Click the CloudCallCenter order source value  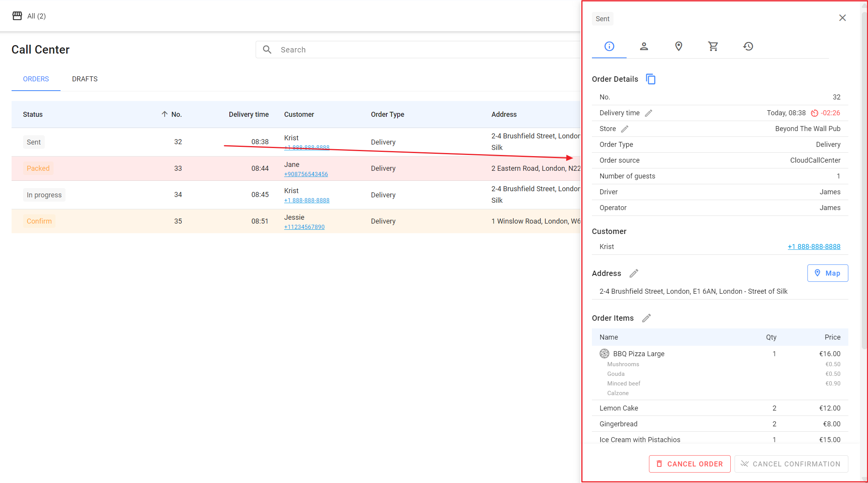click(815, 160)
